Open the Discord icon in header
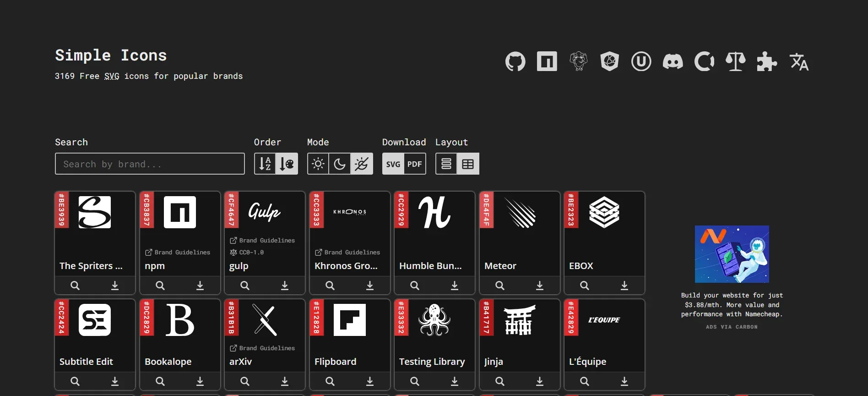Viewport: 868px width, 396px height. [673, 61]
